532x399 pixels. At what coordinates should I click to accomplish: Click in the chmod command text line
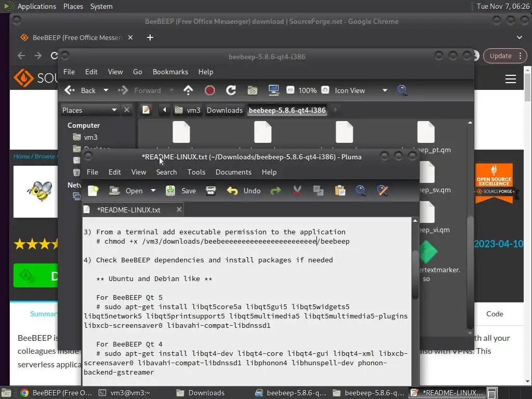[222, 241]
